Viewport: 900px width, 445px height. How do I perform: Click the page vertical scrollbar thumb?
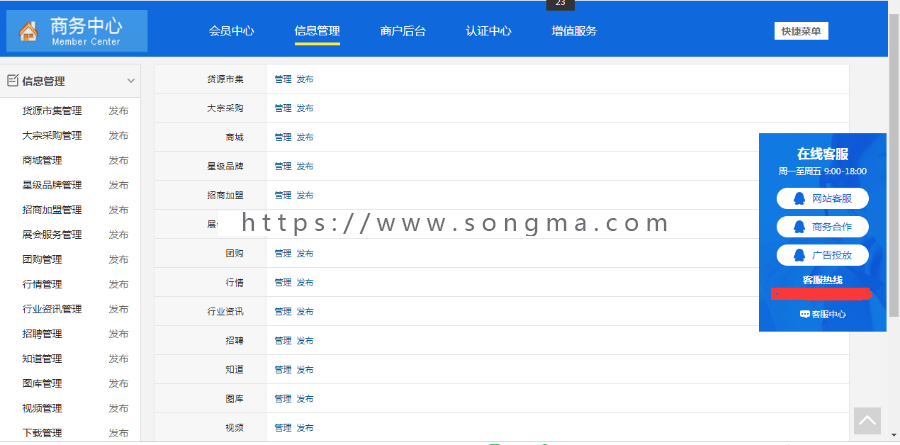pos(894,164)
